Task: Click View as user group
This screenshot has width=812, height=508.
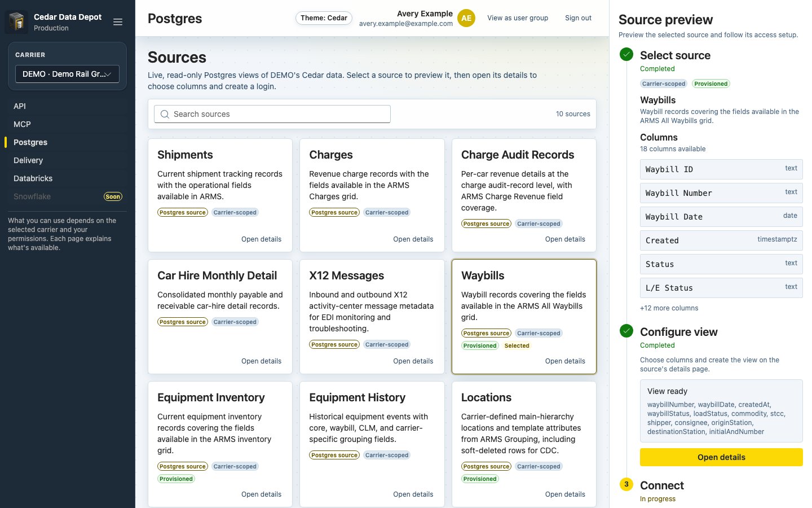Action: (x=518, y=18)
